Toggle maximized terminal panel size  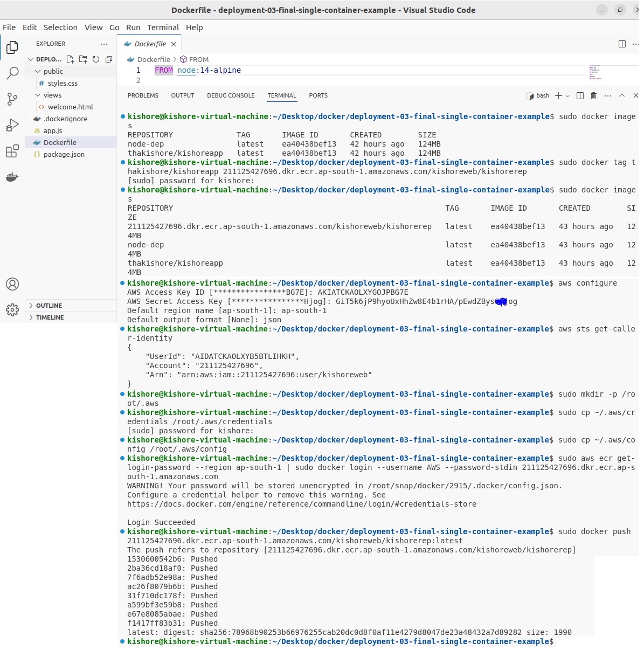pos(622,95)
